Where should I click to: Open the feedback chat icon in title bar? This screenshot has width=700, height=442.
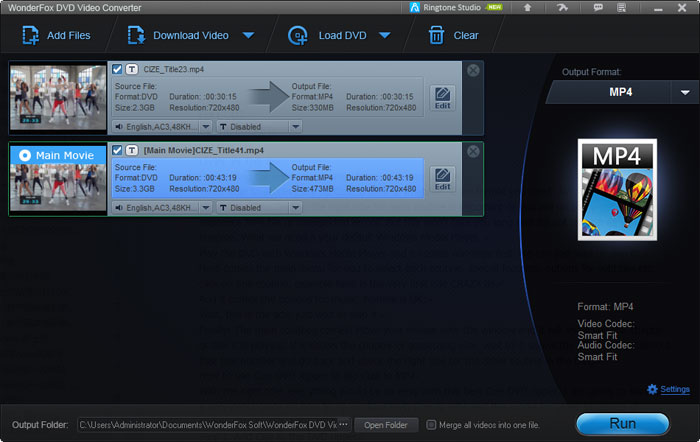pyautogui.click(x=598, y=8)
